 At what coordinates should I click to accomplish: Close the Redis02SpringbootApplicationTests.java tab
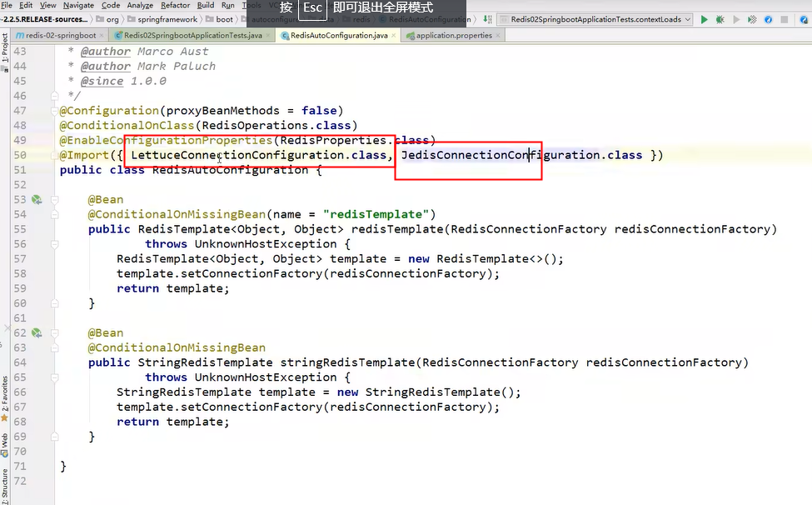tap(267, 36)
